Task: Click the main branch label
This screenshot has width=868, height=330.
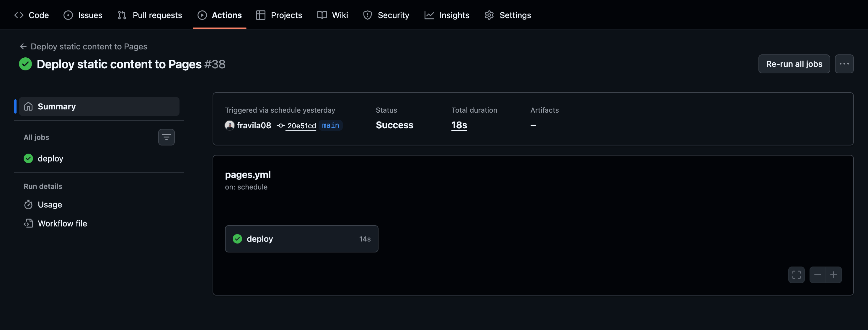Action: point(330,125)
